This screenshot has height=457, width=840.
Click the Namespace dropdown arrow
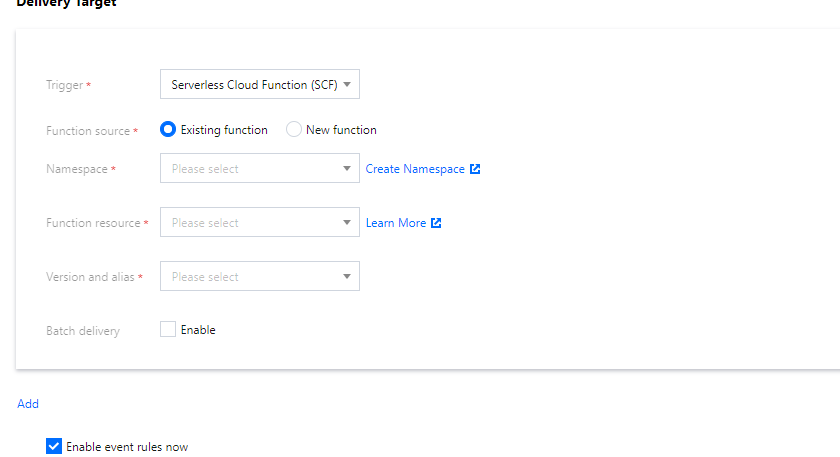[347, 169]
